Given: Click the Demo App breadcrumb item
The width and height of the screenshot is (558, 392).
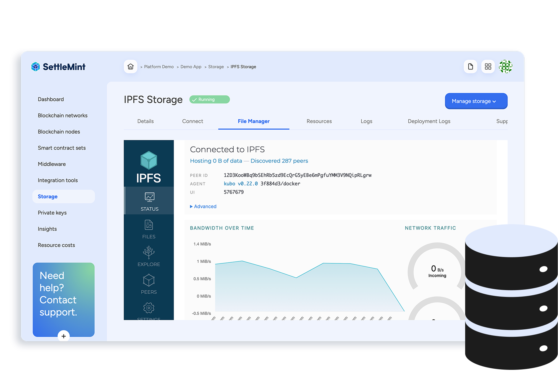Looking at the screenshot, I should tap(191, 66).
